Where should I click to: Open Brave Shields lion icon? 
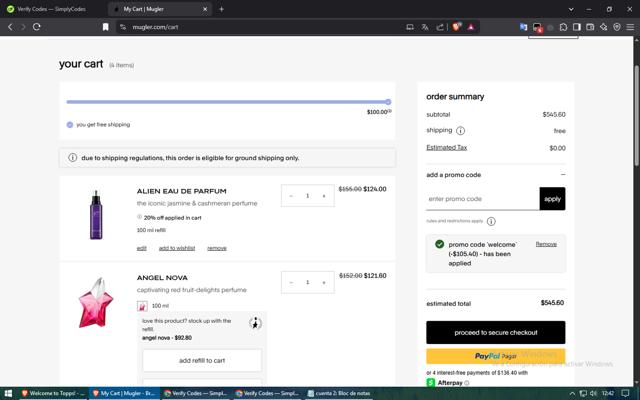point(456,27)
